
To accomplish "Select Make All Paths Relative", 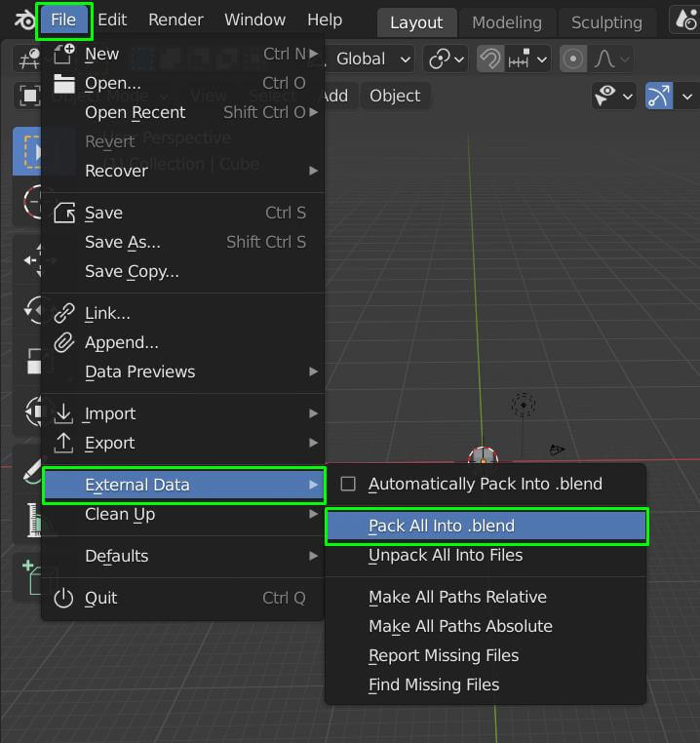I will pyautogui.click(x=457, y=597).
